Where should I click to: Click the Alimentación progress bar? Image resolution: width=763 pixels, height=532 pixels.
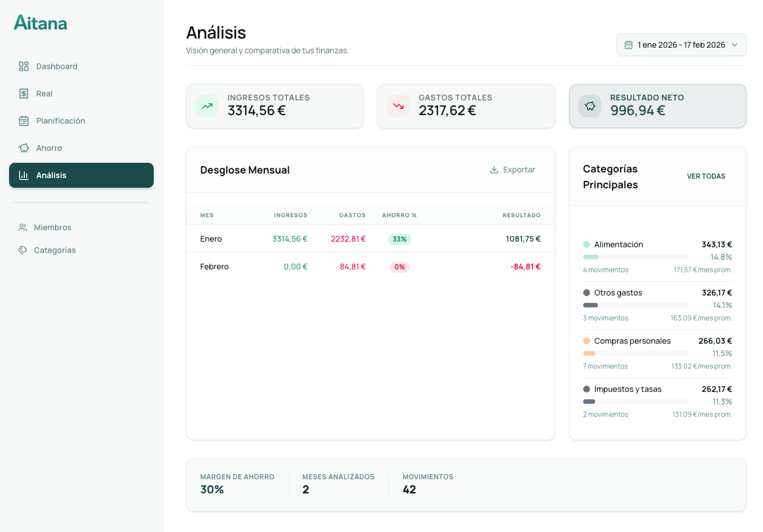(636, 257)
